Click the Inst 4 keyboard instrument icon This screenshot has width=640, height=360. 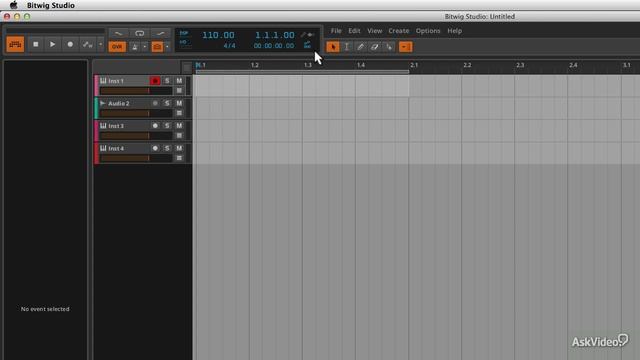click(x=103, y=148)
